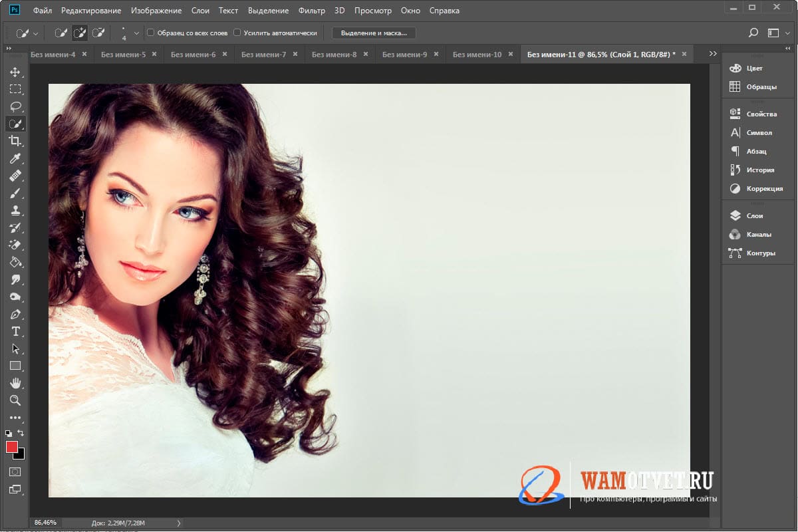This screenshot has height=532, width=798.
Task: Select the Pen tool
Action: (x=15, y=314)
